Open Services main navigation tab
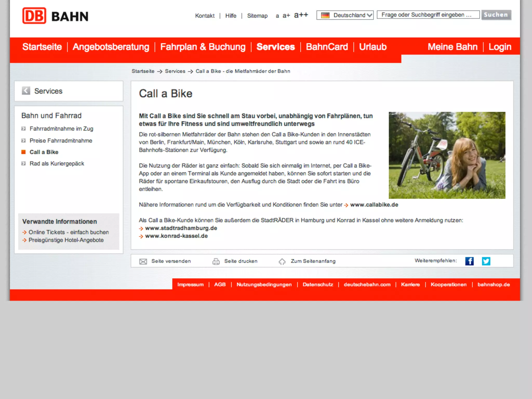The width and height of the screenshot is (532, 399). tap(275, 47)
